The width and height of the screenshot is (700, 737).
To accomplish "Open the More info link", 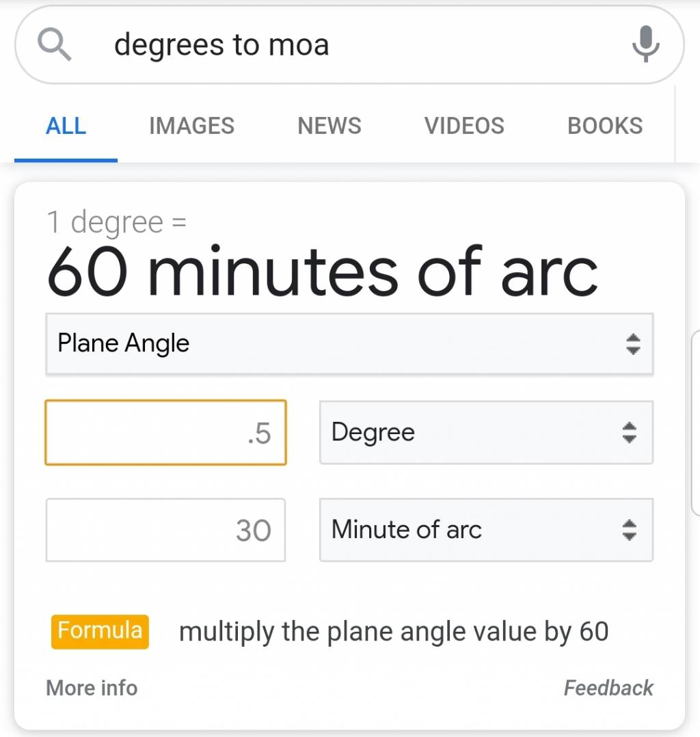I will (x=92, y=688).
